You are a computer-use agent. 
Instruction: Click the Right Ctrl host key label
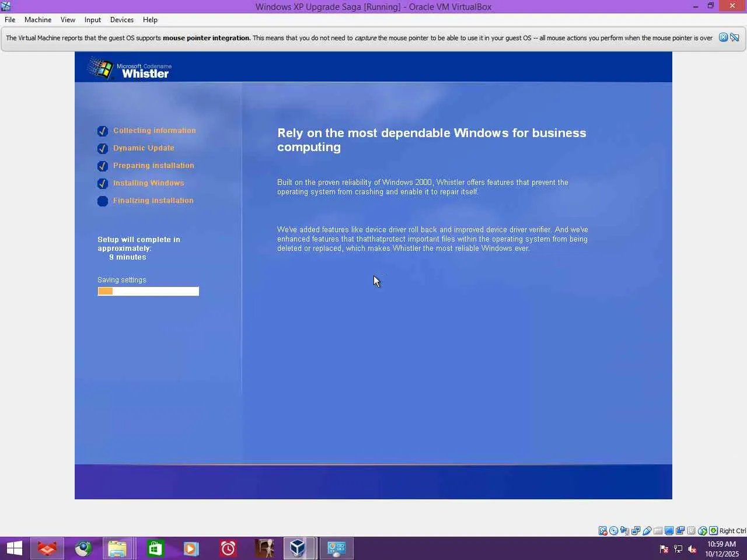[x=732, y=531]
